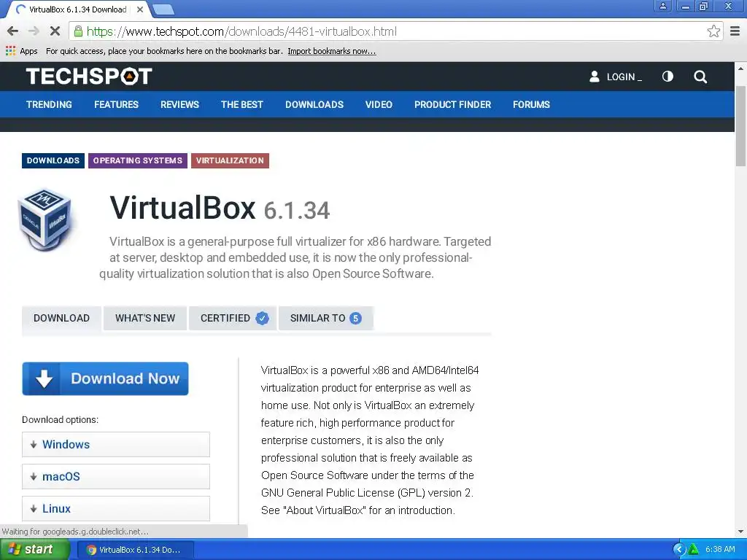Click the VirtualBox cube logo
This screenshot has width=747, height=560.
[x=44, y=220]
